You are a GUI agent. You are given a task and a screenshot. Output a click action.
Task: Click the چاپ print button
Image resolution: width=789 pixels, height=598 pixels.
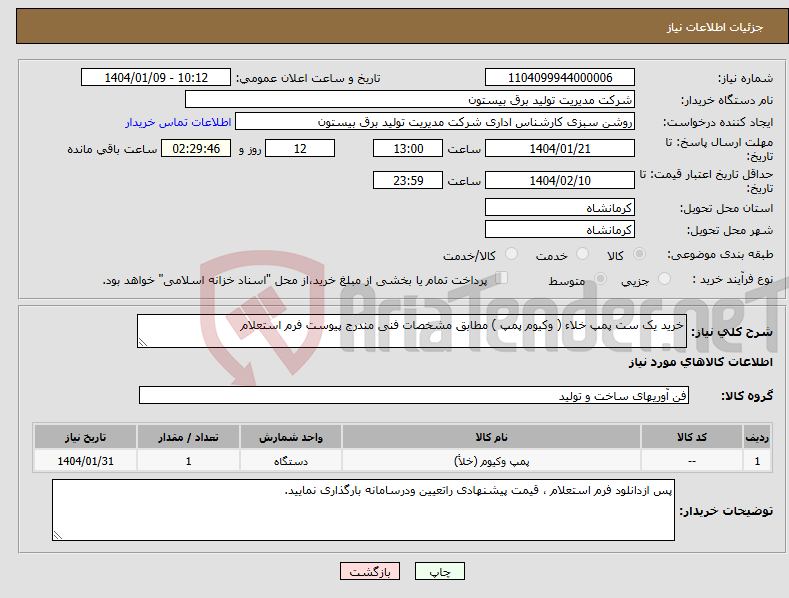click(440, 571)
